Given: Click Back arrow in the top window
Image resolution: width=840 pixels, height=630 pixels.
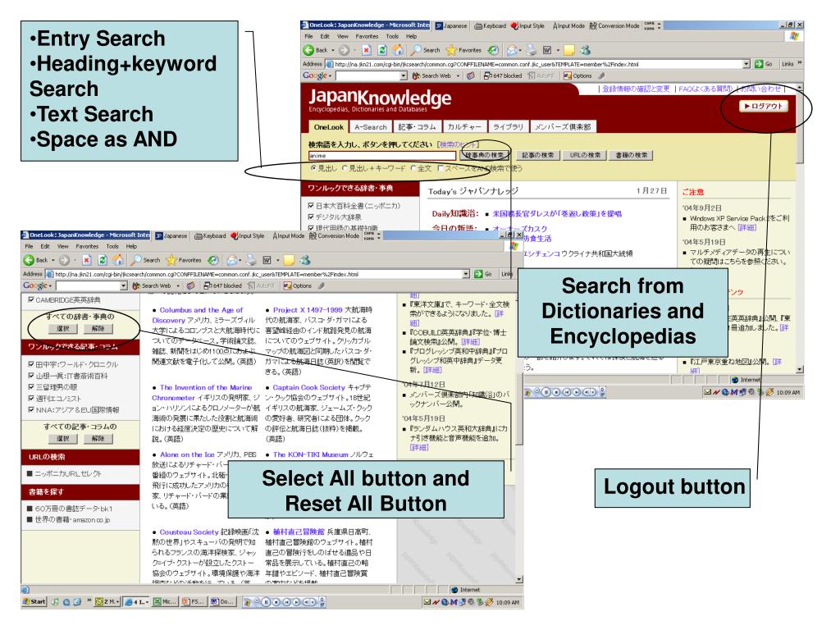Looking at the screenshot, I should coord(308,50).
